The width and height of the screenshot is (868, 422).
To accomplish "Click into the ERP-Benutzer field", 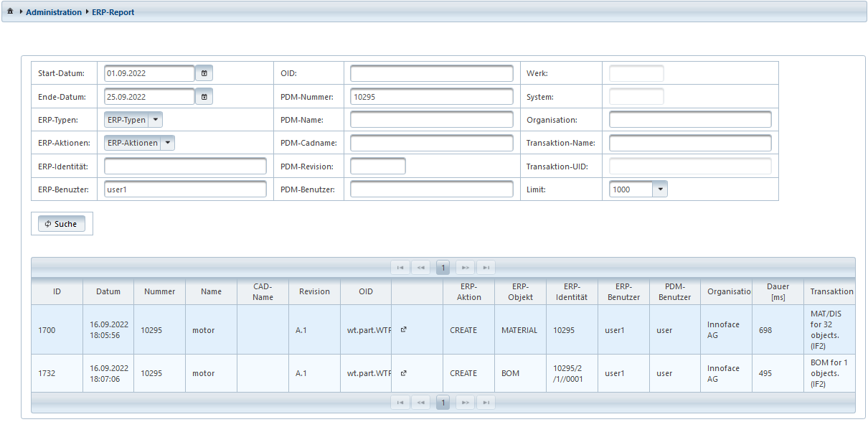I will coord(185,189).
